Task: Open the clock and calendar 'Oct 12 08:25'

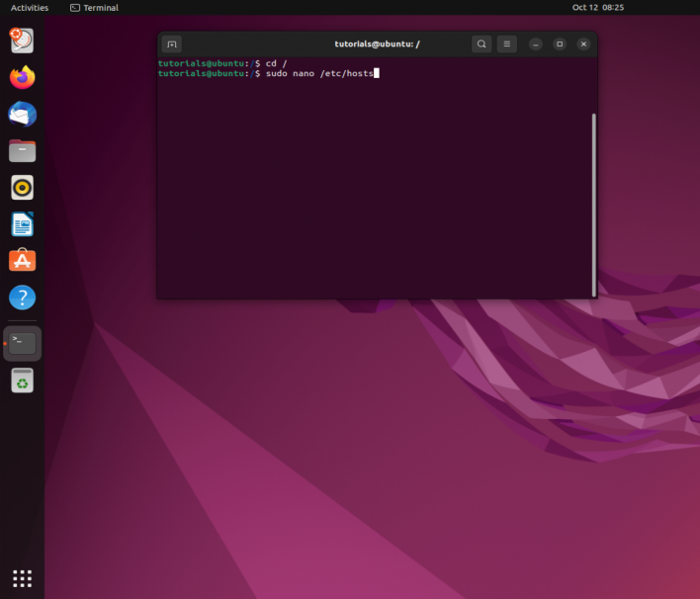Action: coord(598,8)
